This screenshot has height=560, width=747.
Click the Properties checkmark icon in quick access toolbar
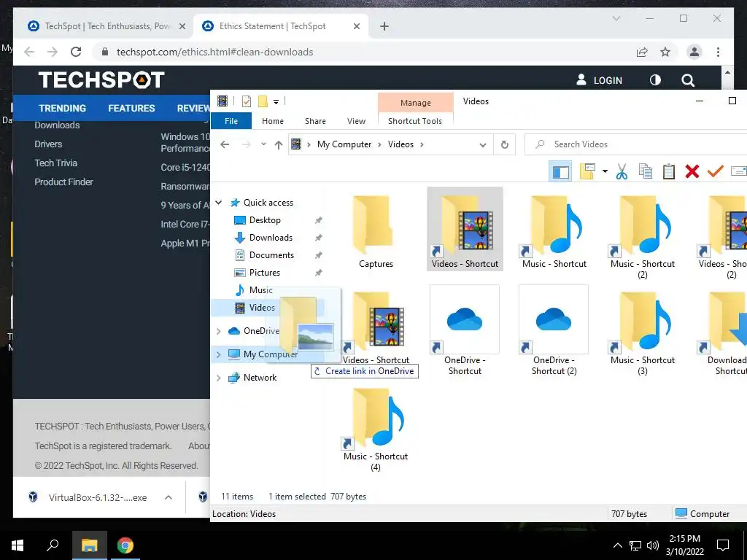pos(247,101)
